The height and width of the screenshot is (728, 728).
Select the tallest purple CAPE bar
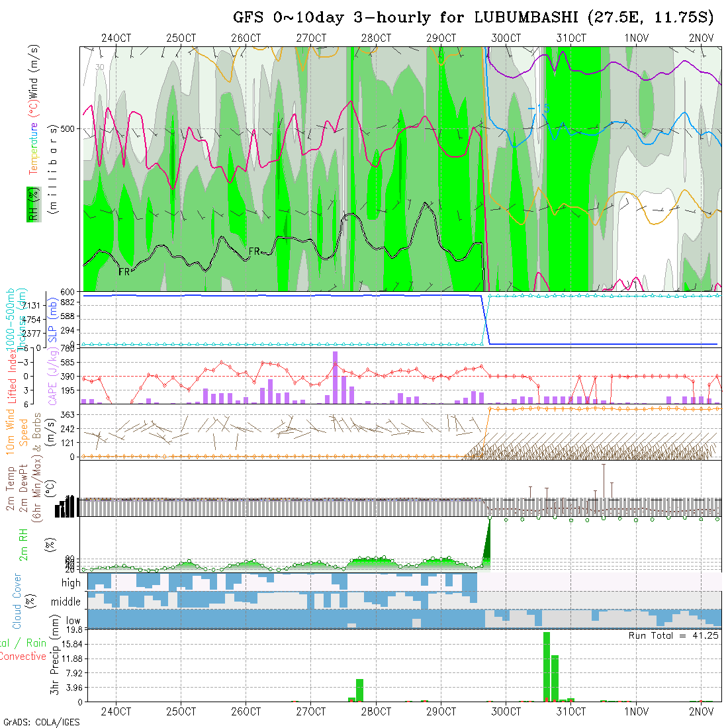pyautogui.click(x=336, y=377)
